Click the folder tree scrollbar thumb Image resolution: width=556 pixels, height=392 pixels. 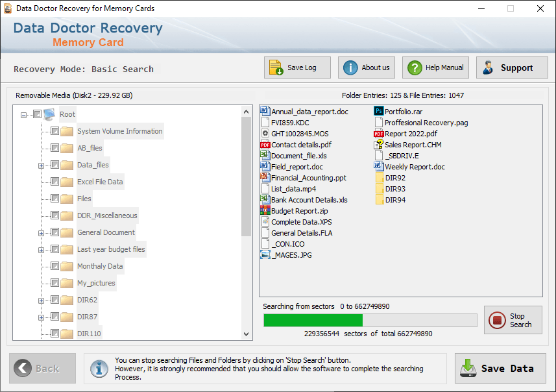[x=246, y=177]
